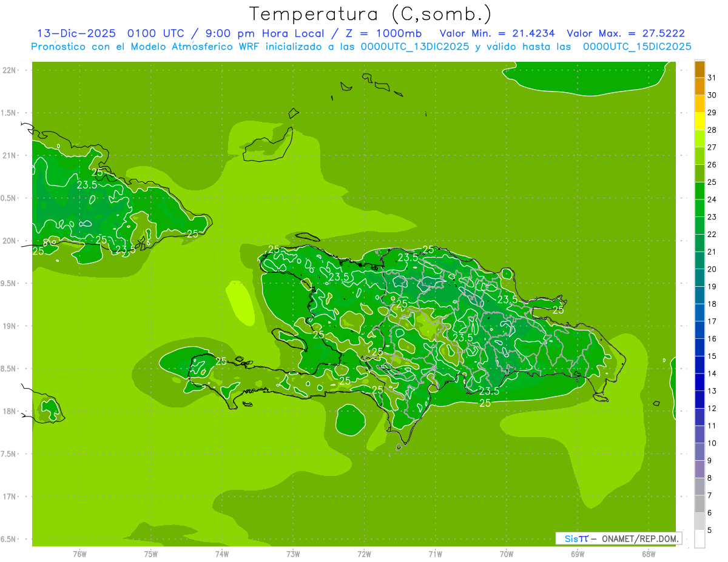Image resolution: width=728 pixels, height=562 pixels.
Task: Pick the yellow colorbar segment between 28 and 29
Action: pos(699,121)
